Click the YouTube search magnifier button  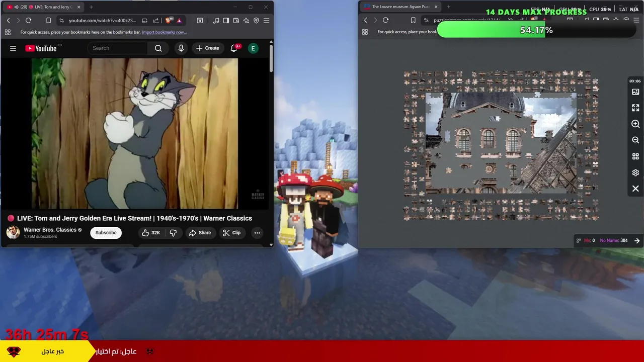[158, 48]
